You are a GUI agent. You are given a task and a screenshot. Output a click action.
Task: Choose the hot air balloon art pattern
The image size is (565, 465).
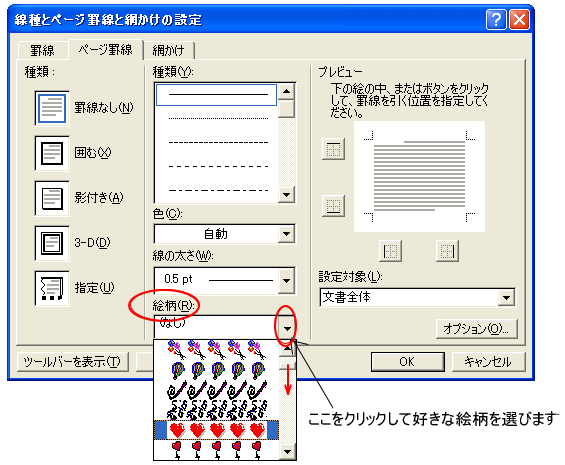216,370
